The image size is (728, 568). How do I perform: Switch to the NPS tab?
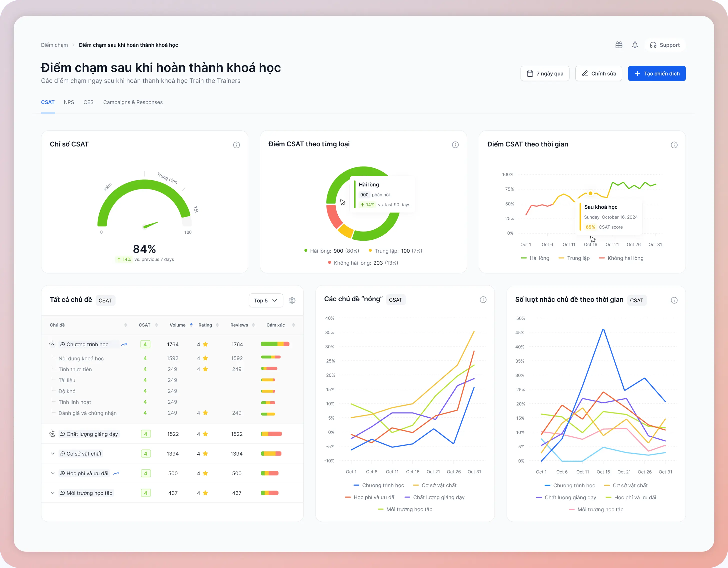pos(69,102)
